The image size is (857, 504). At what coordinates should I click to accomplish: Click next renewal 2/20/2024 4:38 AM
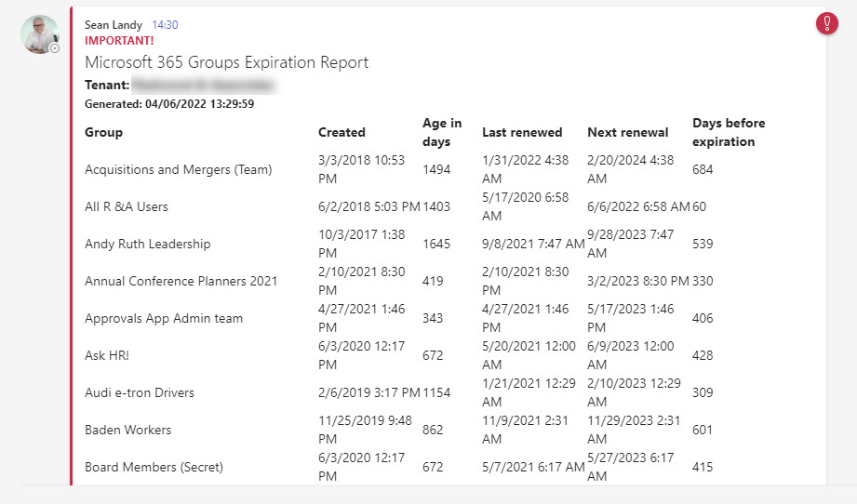click(x=631, y=170)
